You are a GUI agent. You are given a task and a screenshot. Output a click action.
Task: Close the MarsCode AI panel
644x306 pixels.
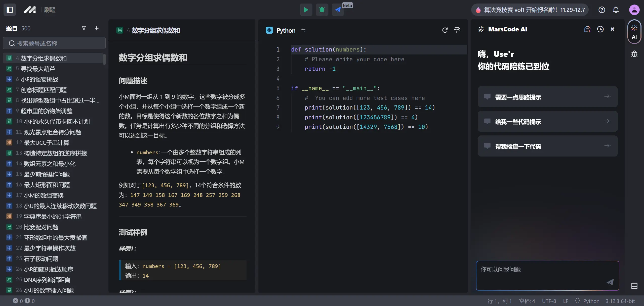coord(612,29)
